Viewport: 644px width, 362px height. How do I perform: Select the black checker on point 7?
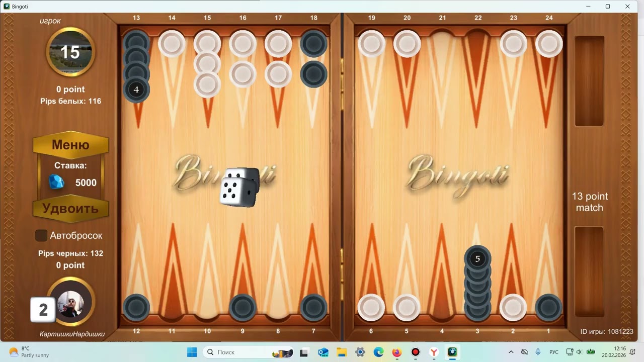click(314, 308)
